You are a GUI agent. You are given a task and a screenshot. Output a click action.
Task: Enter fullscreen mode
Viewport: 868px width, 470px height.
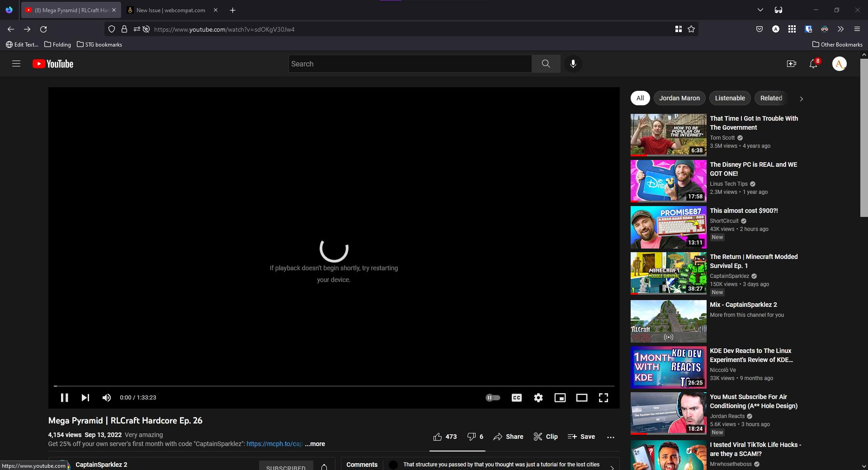click(x=604, y=398)
